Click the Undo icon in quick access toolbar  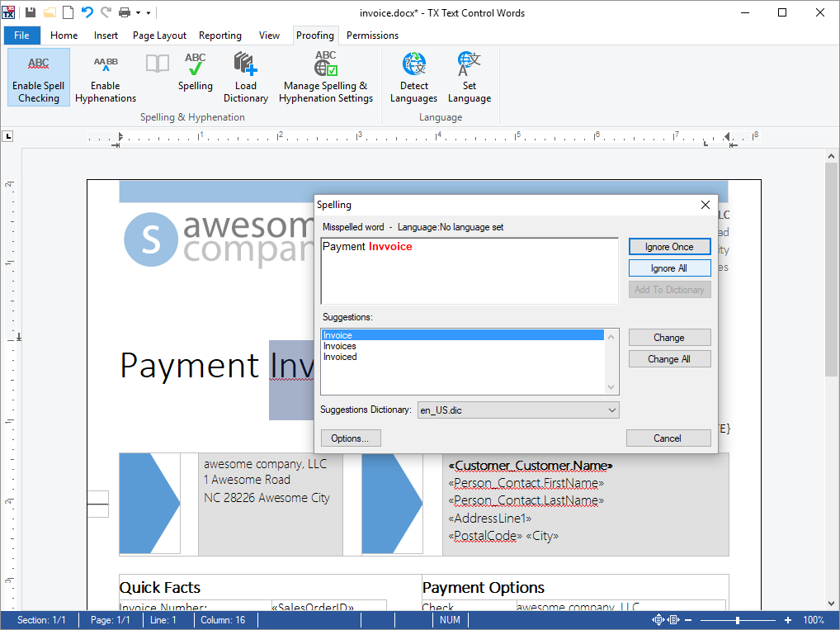pyautogui.click(x=85, y=12)
